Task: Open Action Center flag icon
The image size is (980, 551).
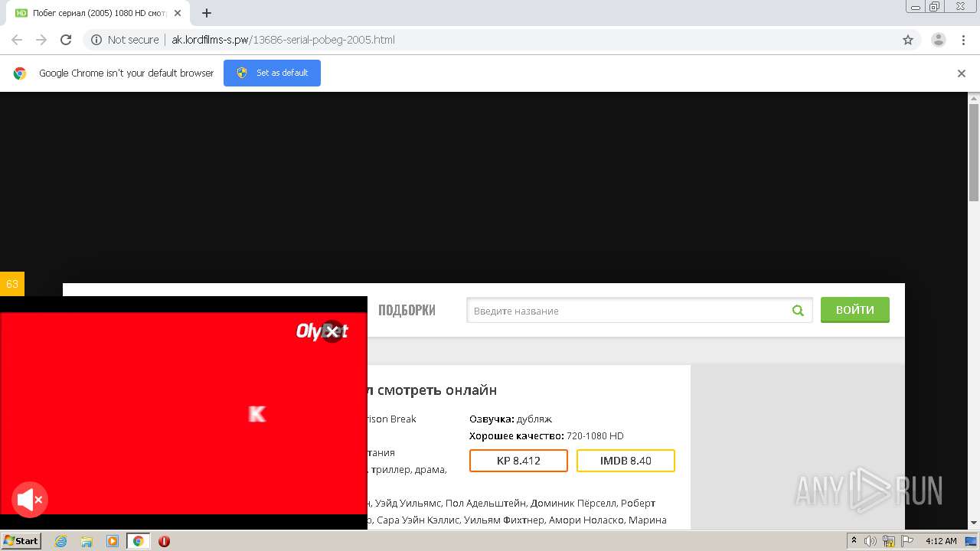Action: point(907,541)
